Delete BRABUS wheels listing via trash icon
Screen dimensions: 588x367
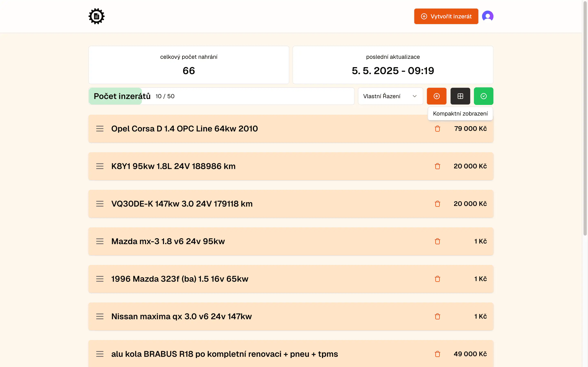(x=437, y=354)
